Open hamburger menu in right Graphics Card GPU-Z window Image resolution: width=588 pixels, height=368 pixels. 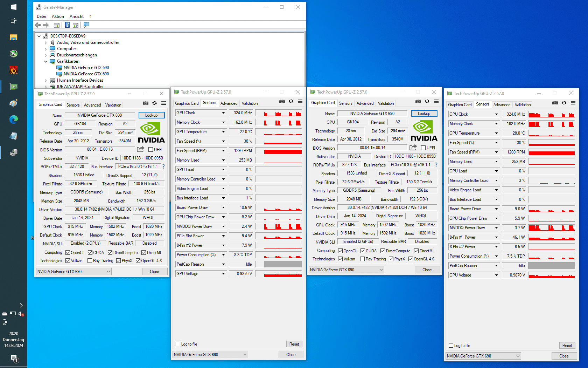point(436,101)
